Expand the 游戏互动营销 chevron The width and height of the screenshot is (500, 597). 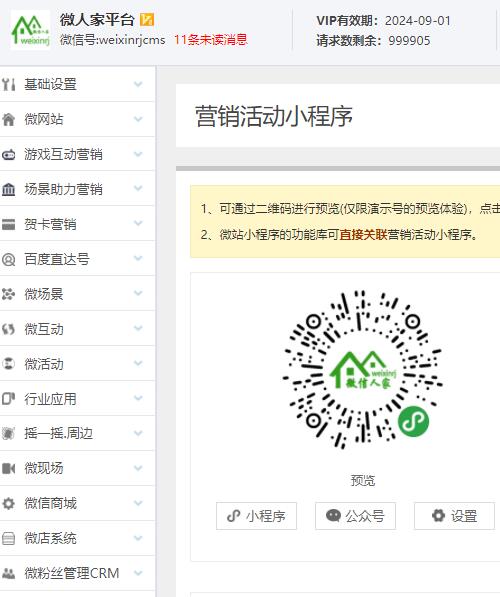pyautogui.click(x=138, y=154)
